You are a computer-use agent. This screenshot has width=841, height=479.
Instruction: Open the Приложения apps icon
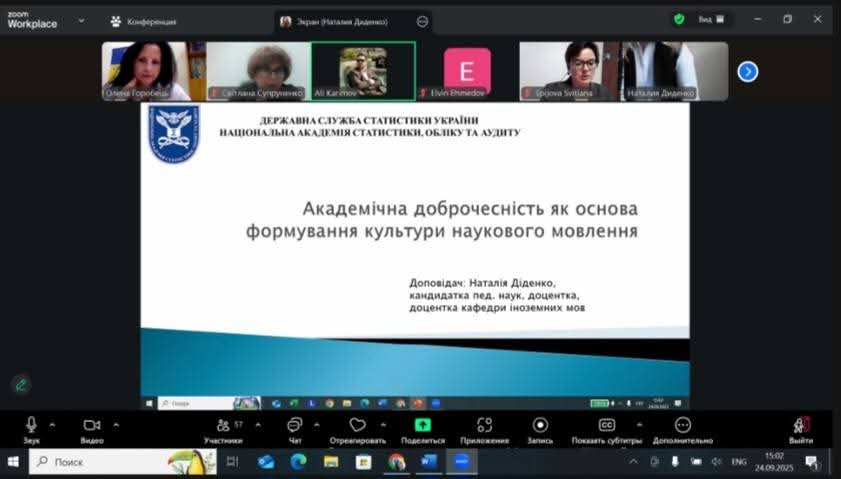pos(484,426)
